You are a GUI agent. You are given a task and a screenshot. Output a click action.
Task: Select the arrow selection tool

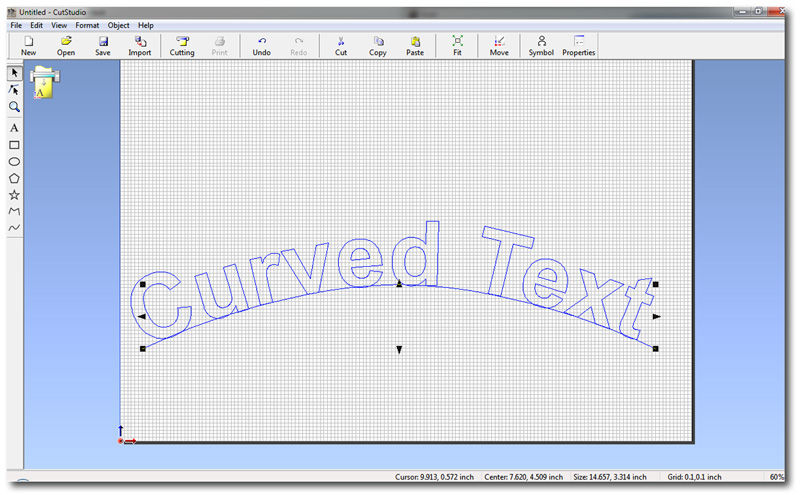tap(15, 72)
